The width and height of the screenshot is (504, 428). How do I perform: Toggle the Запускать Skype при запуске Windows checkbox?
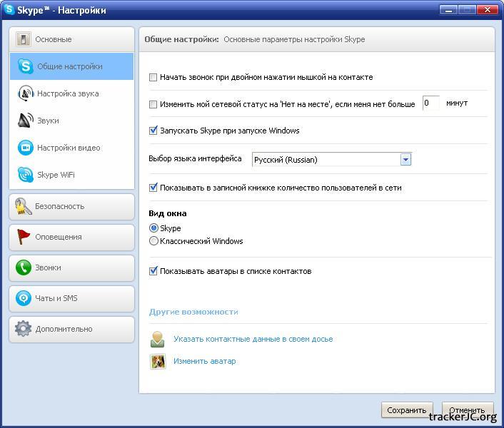tap(153, 131)
